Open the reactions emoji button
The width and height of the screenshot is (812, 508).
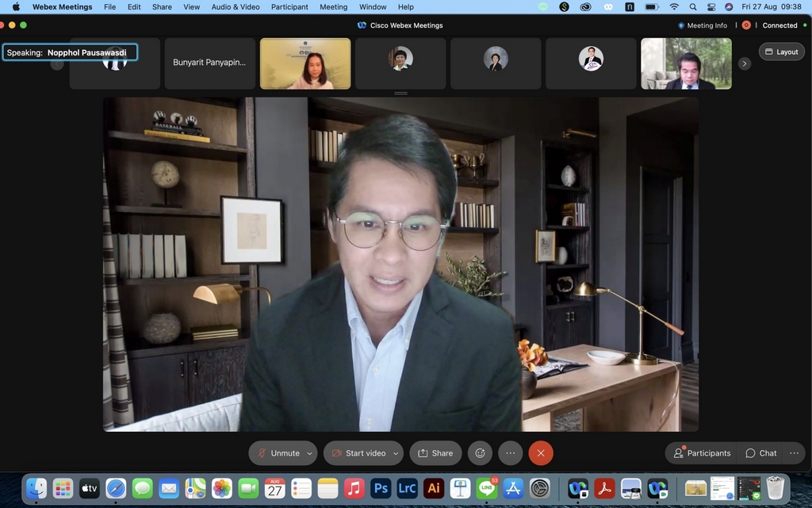480,453
